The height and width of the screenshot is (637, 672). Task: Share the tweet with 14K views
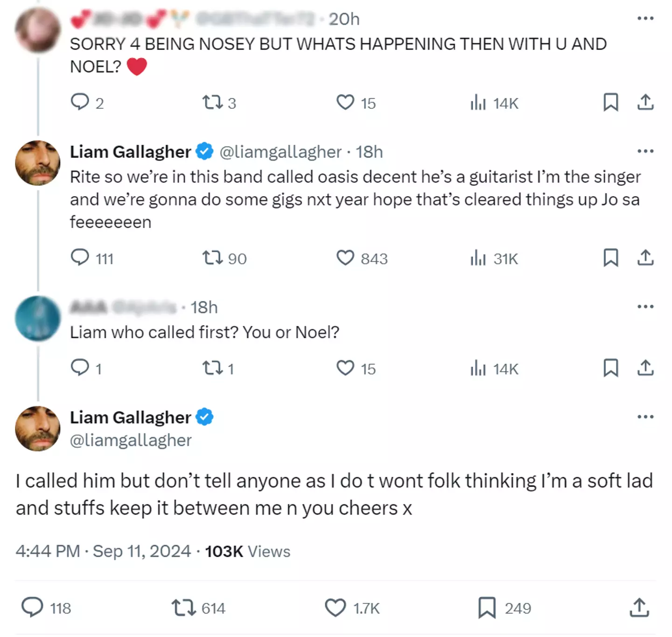click(x=645, y=103)
